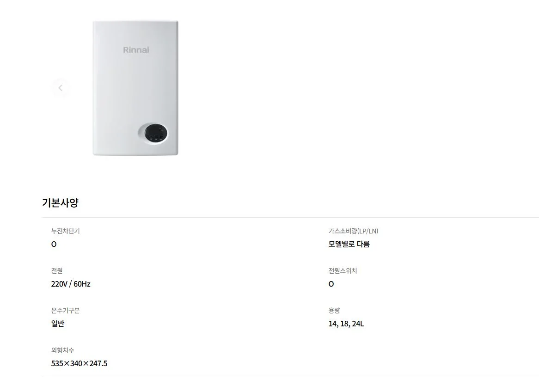The width and height of the screenshot is (539, 392).
Task: Click the O value under 누전차단기
Action: [53, 244]
